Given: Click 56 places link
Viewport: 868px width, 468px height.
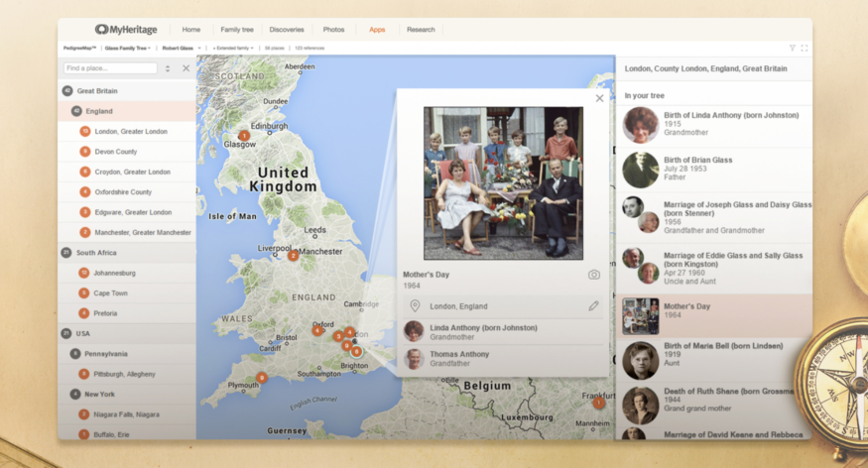Looking at the screenshot, I should (274, 49).
